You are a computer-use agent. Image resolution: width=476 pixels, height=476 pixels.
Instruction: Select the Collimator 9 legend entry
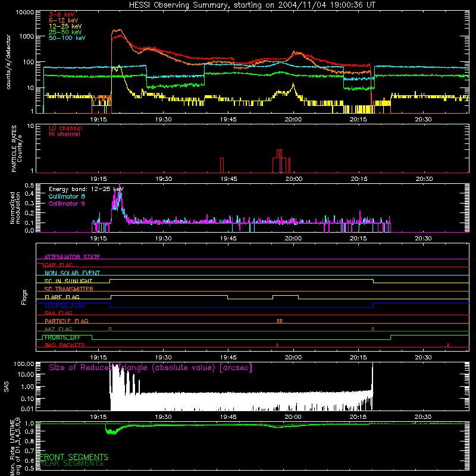67,203
